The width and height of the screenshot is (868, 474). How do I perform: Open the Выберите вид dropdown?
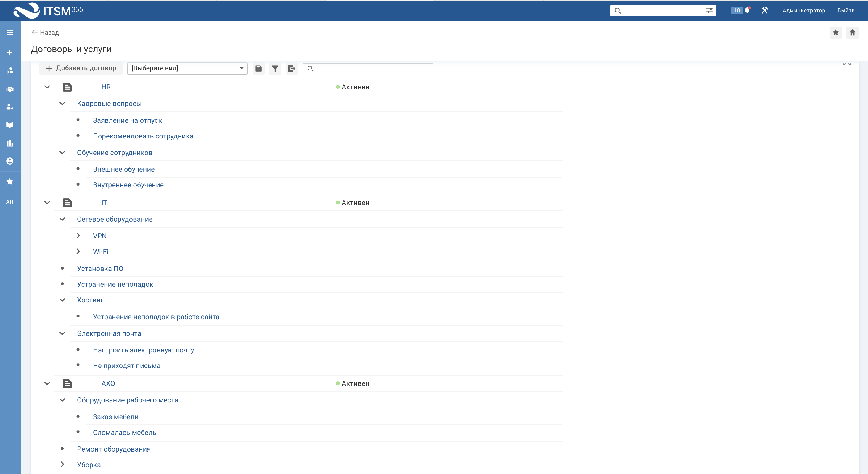[187, 68]
